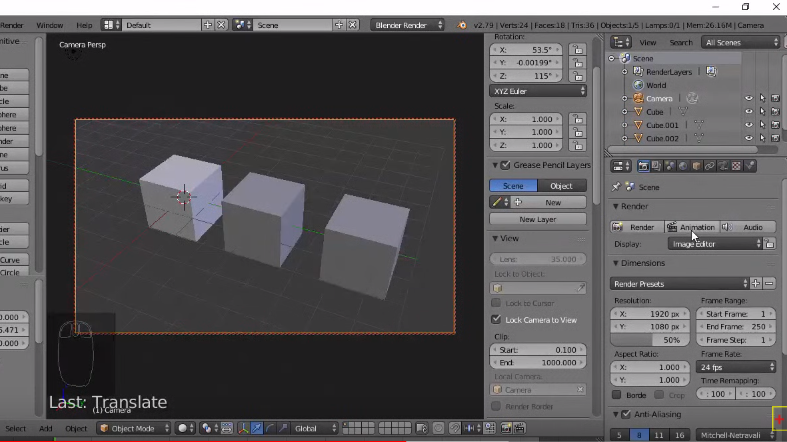The width and height of the screenshot is (787, 442).
Task: Collapse the Dimensions panel
Action: click(x=616, y=263)
